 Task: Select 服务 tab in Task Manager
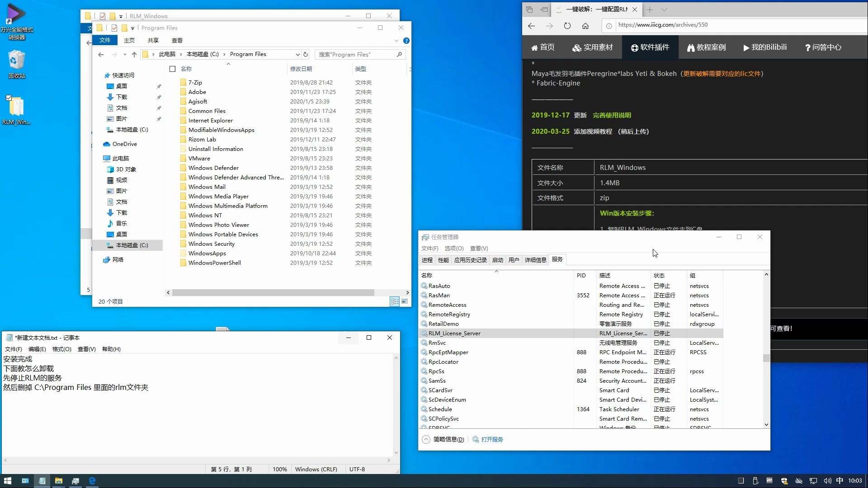tap(557, 260)
